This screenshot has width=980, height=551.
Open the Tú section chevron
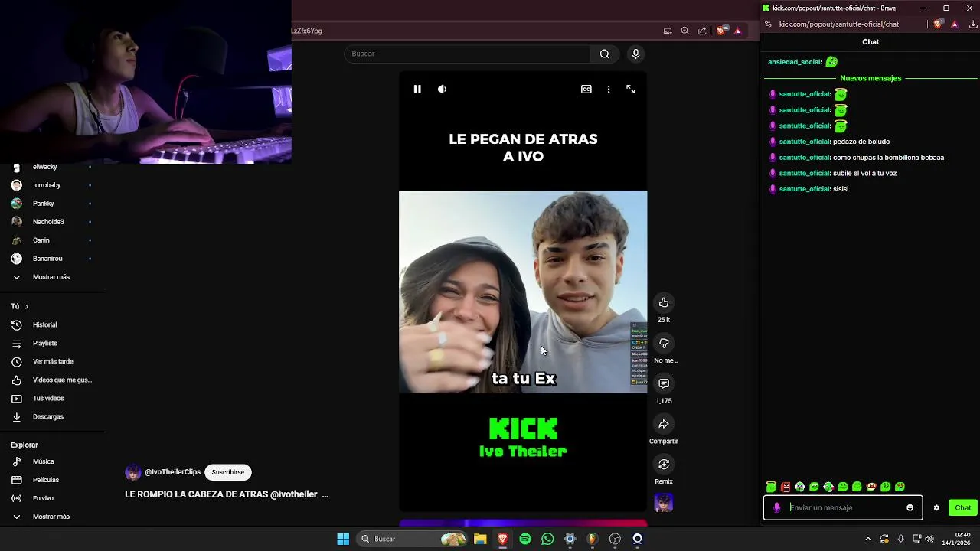click(x=27, y=306)
